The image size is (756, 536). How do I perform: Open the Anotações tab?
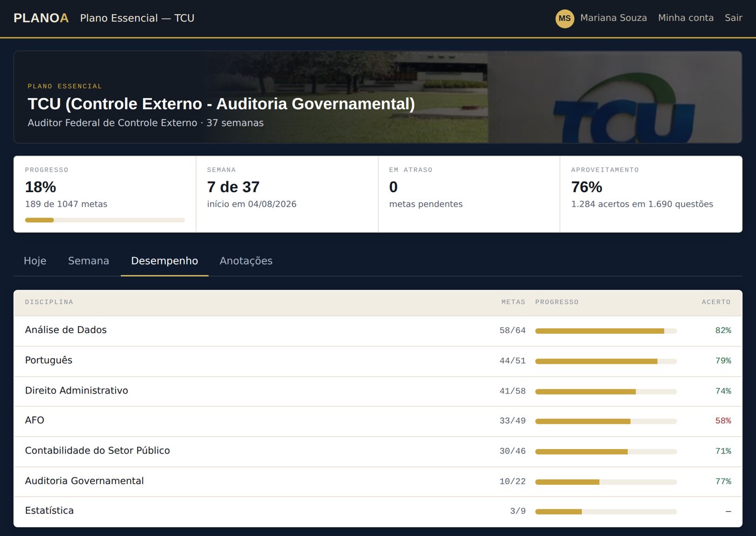click(x=246, y=261)
